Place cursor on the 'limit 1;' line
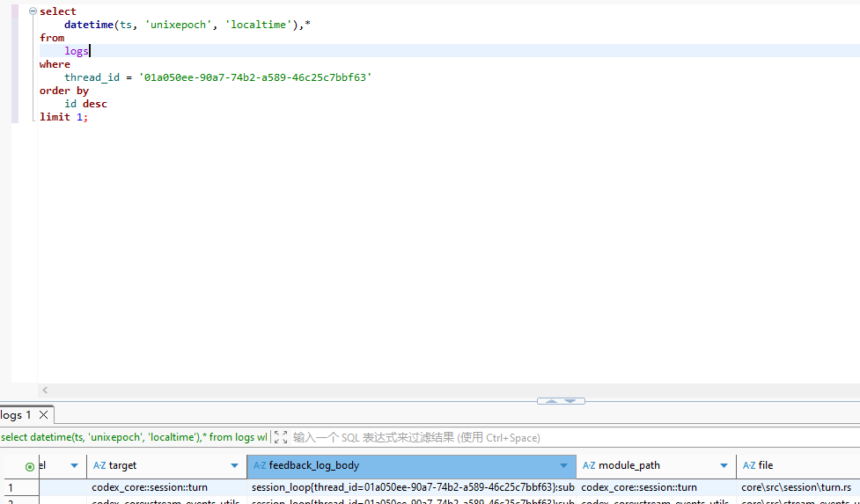 coord(63,117)
